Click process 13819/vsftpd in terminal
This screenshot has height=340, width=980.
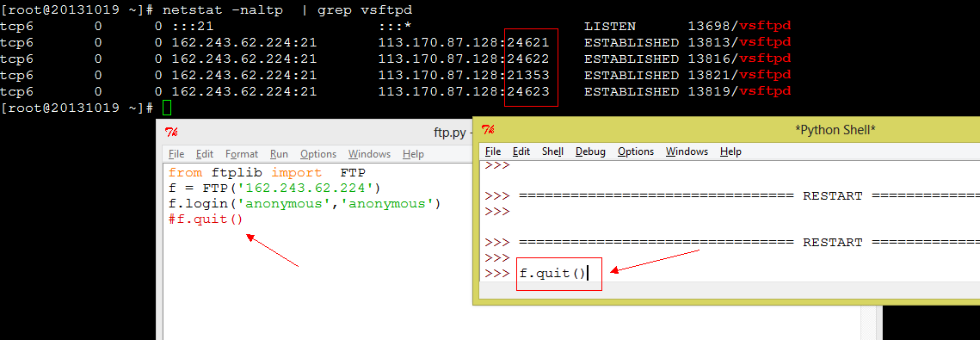pos(739,91)
